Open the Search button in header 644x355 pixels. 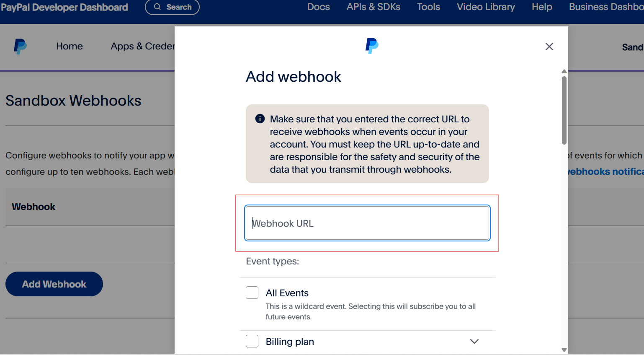[172, 7]
